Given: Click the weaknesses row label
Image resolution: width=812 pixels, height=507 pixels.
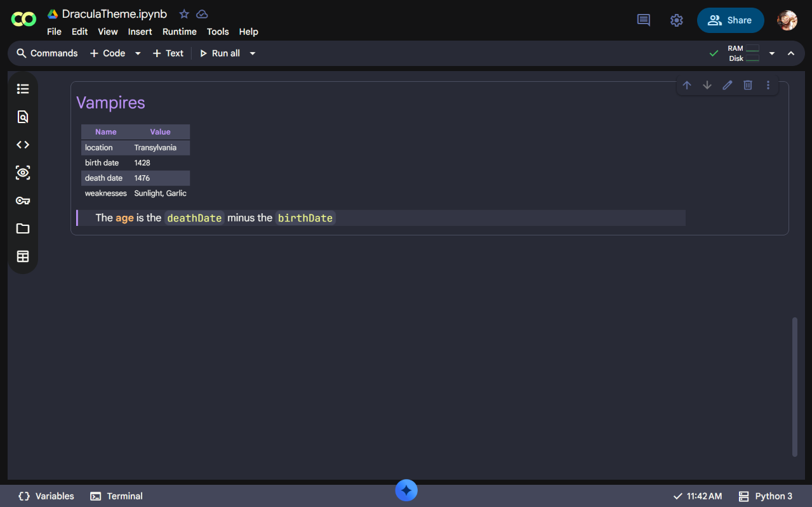Looking at the screenshot, I should 106,193.
